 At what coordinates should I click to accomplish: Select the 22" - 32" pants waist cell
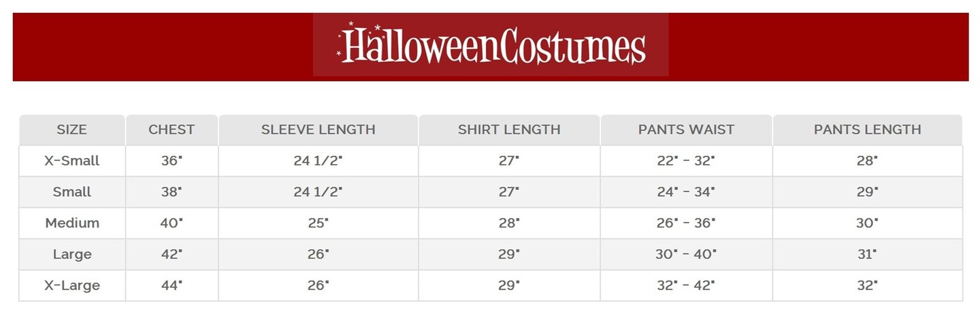coord(686,161)
